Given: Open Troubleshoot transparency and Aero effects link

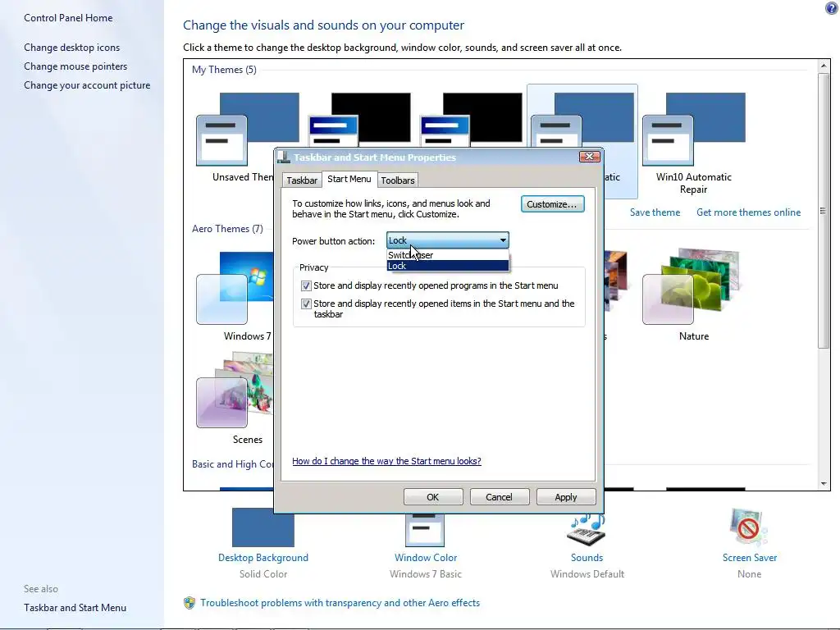Looking at the screenshot, I should click(340, 603).
